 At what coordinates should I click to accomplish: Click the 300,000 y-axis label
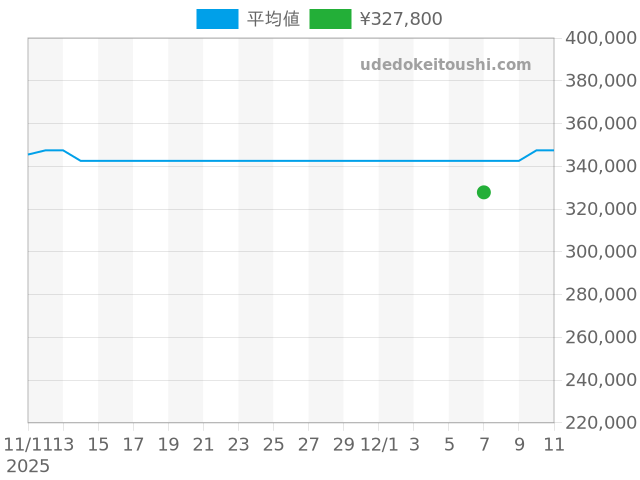pyautogui.click(x=601, y=252)
